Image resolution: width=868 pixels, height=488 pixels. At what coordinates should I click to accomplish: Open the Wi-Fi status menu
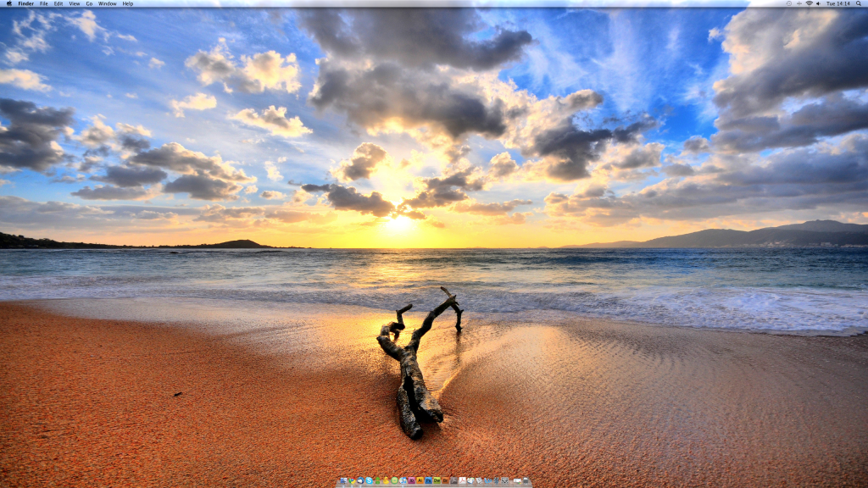point(809,3)
